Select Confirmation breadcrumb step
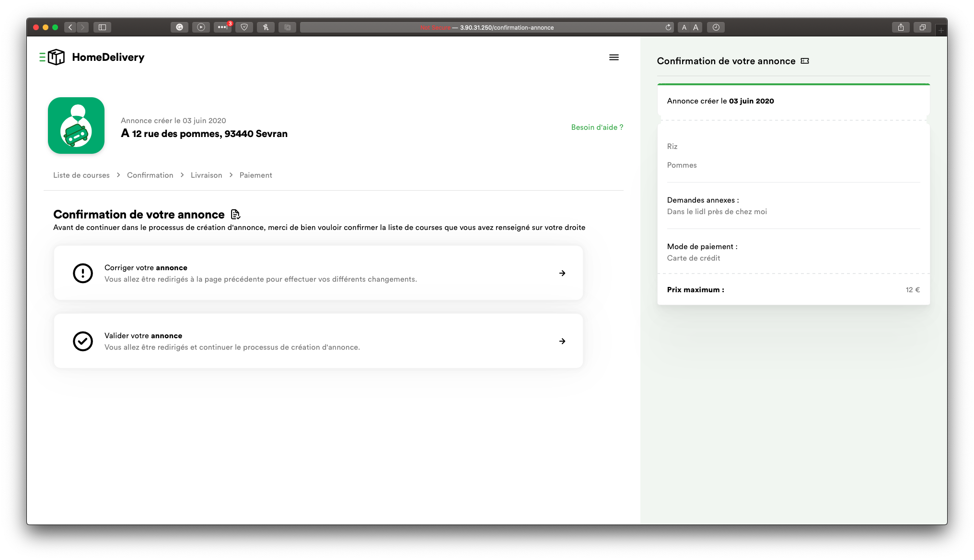 click(x=150, y=175)
